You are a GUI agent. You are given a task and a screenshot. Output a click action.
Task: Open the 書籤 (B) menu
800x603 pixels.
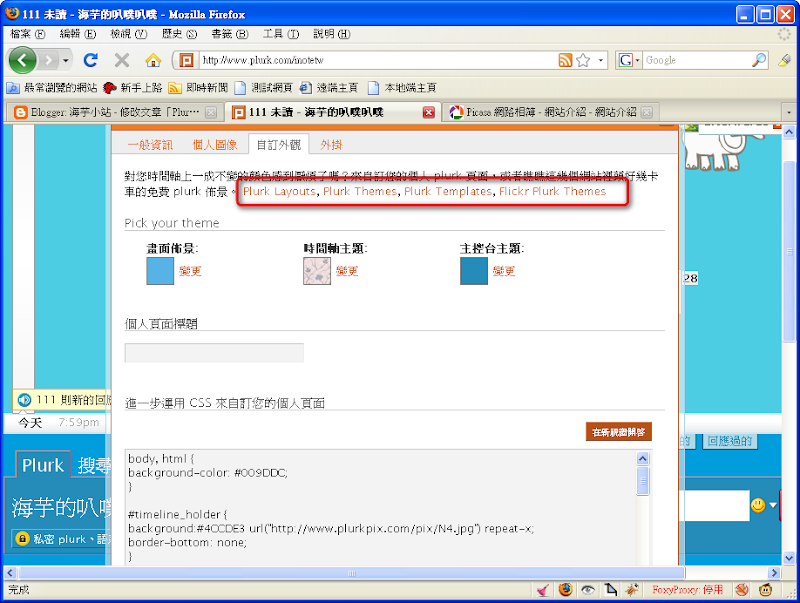pos(230,34)
